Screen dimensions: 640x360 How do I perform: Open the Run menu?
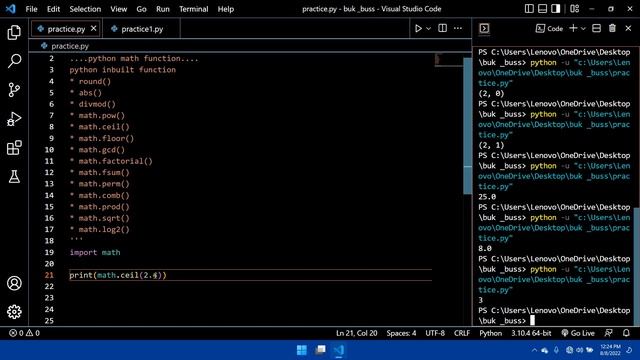tap(162, 9)
